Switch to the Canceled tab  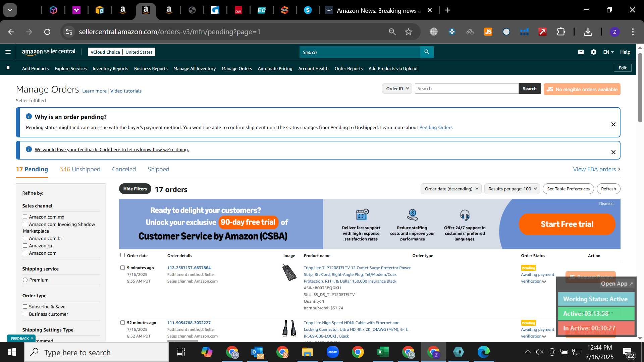click(x=124, y=169)
